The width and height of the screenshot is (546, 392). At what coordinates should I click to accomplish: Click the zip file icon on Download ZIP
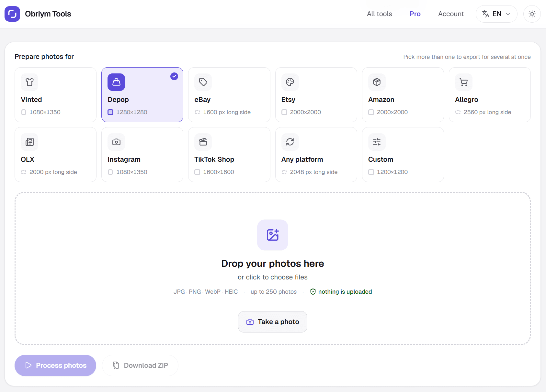116,365
